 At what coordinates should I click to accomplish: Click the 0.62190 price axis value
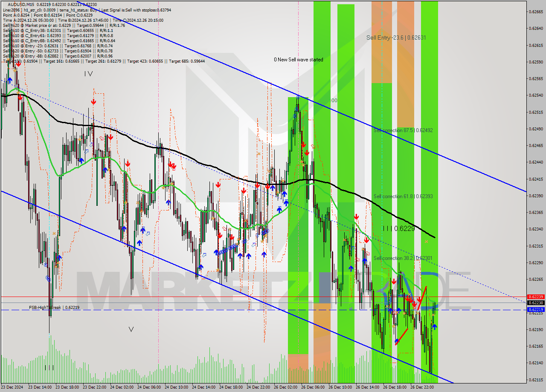click(535, 329)
